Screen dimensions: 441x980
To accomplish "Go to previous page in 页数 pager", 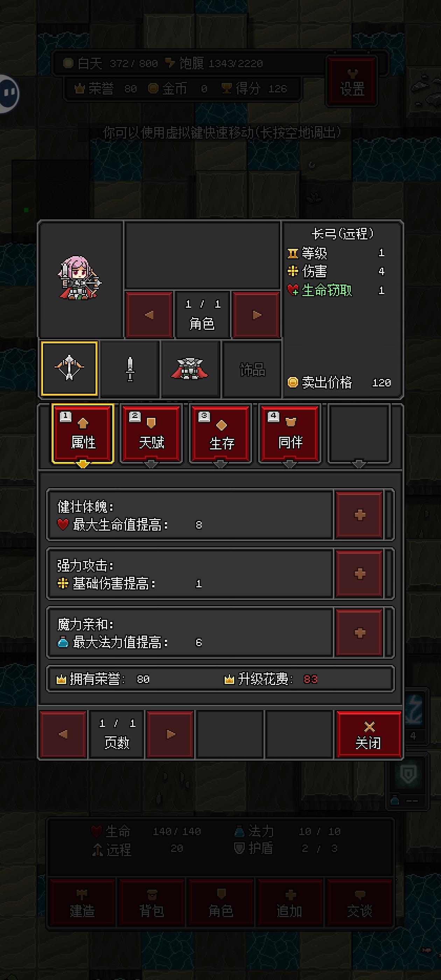I will 63,734.
